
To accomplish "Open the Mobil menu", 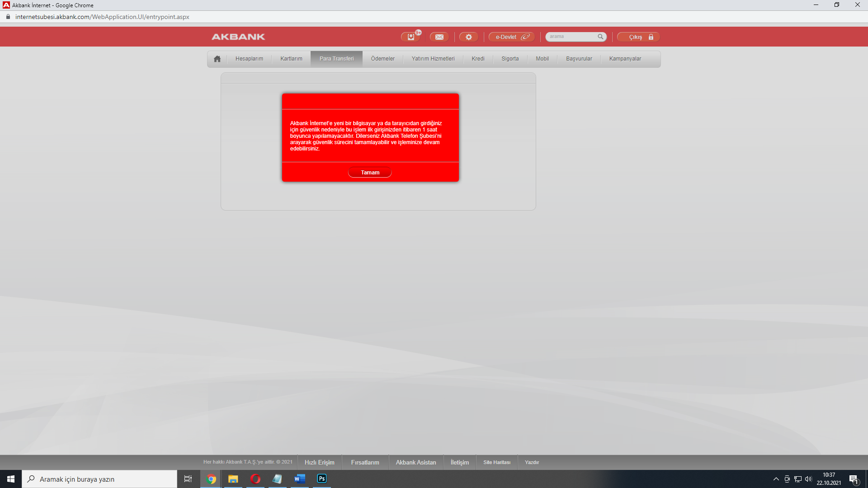I will click(x=542, y=59).
